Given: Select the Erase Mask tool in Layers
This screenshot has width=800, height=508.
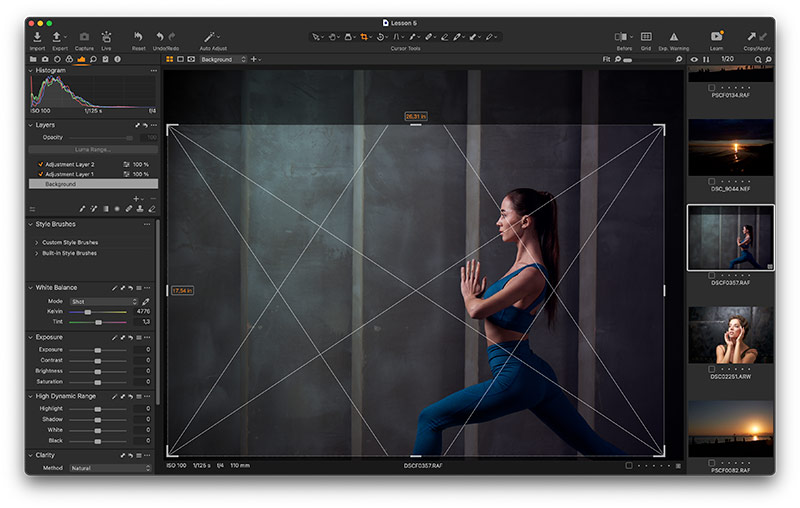Looking at the screenshot, I should pos(152,209).
